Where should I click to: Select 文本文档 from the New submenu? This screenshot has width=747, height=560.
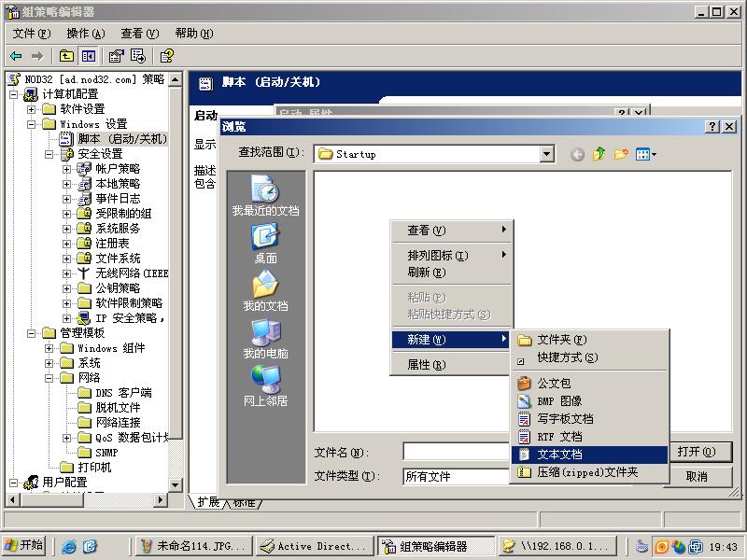[x=560, y=454]
